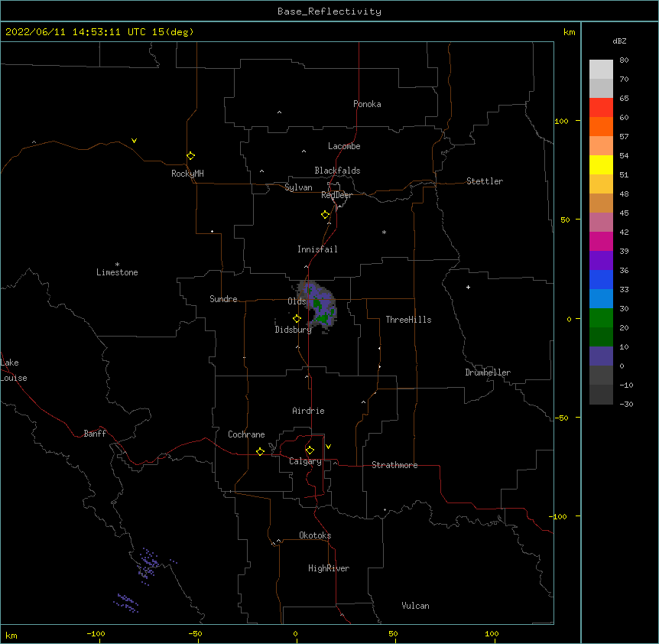Viewport: 659px width, 644px height.
Task: Click the yellow V marker northeast of Calgary
Action: (328, 447)
